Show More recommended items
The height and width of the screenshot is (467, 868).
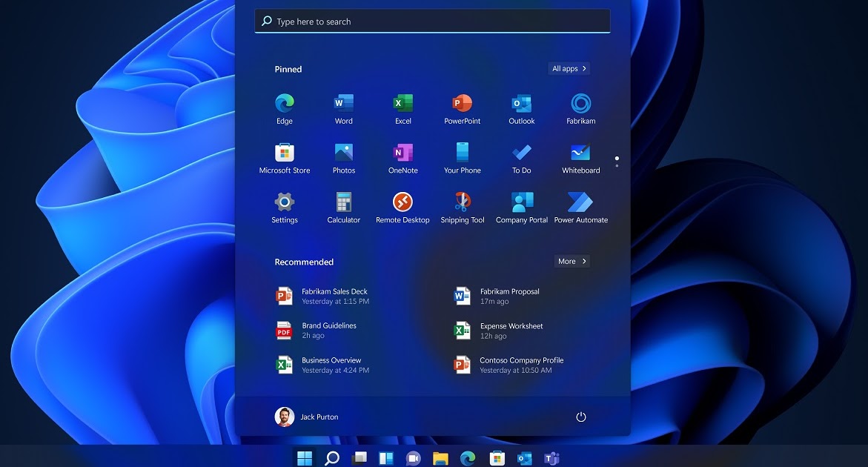572,261
